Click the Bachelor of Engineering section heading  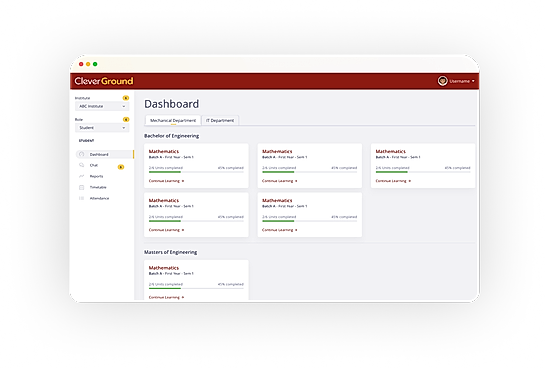(171, 136)
